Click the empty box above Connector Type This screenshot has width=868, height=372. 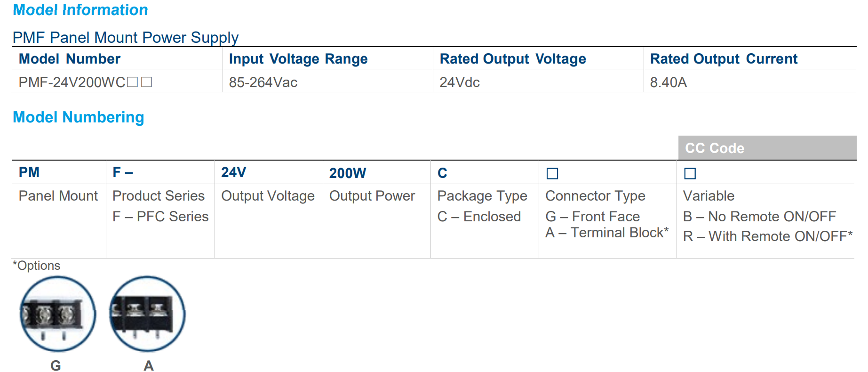coord(552,174)
